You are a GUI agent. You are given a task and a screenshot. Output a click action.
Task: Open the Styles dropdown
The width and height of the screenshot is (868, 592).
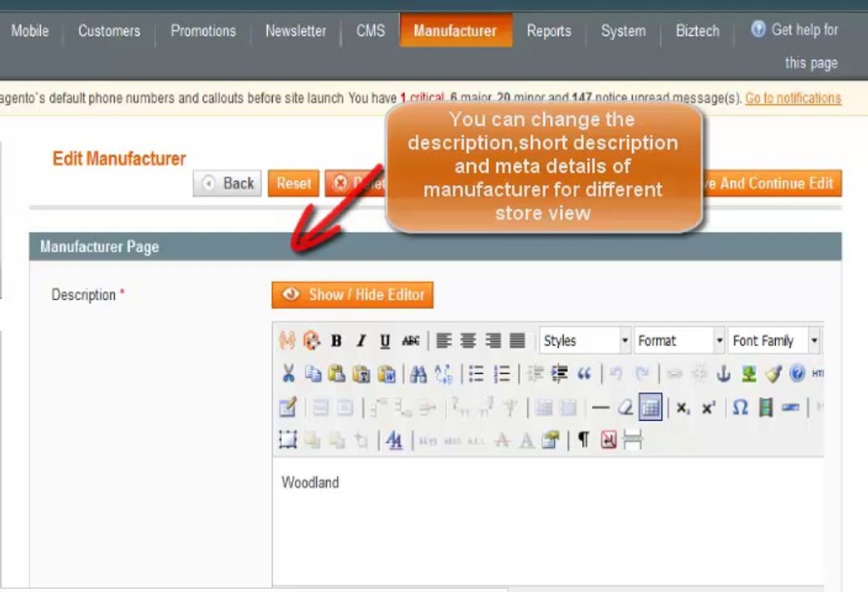[586, 340]
